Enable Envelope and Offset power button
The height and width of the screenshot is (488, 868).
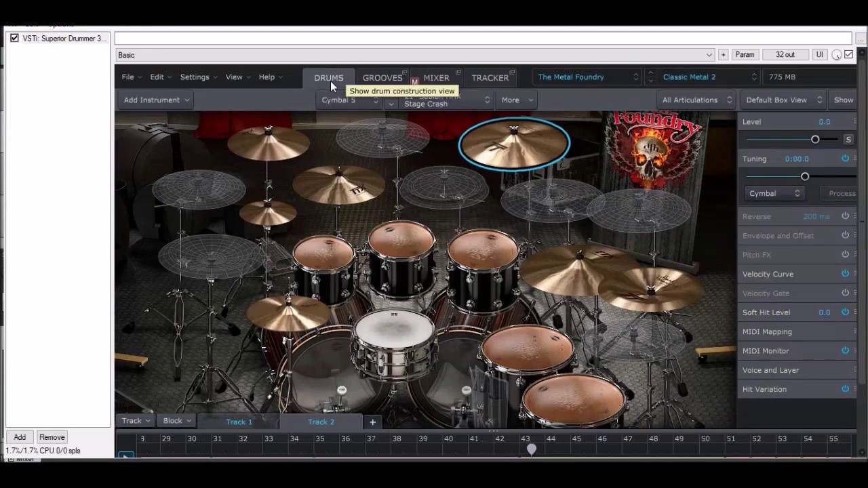[845, 235]
